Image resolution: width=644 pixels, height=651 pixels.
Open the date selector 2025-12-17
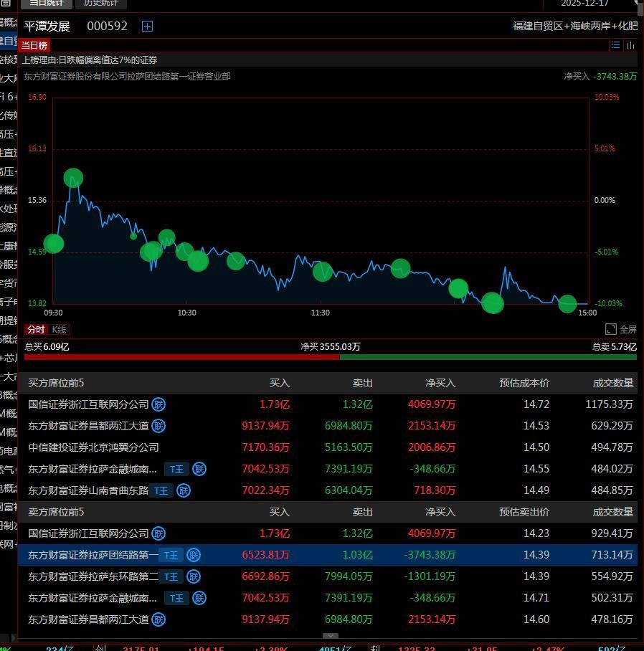click(584, 4)
